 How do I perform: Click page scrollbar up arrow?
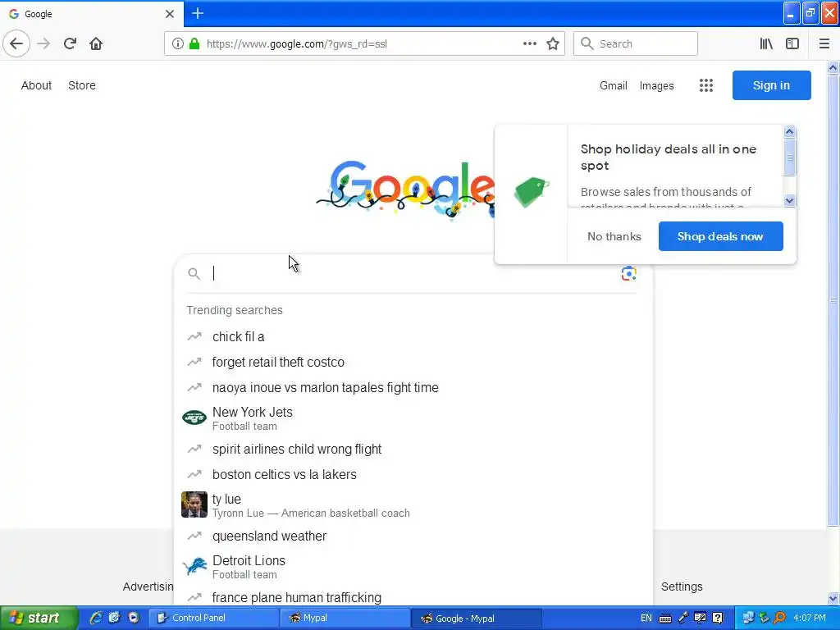click(x=833, y=67)
